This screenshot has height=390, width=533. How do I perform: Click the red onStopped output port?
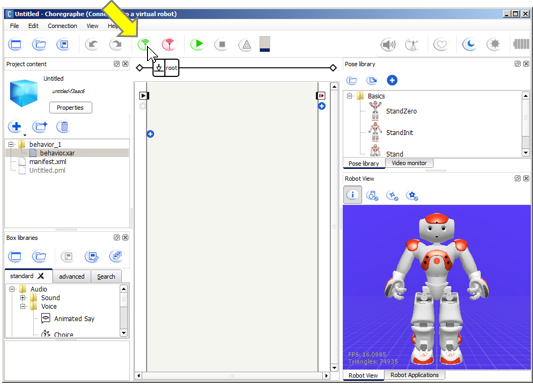tap(321, 96)
